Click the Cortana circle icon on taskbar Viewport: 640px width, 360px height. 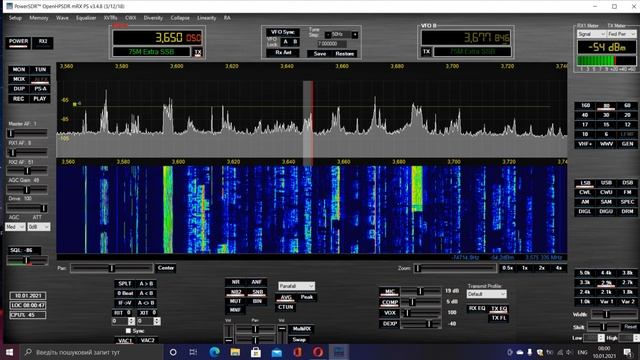(x=173, y=352)
